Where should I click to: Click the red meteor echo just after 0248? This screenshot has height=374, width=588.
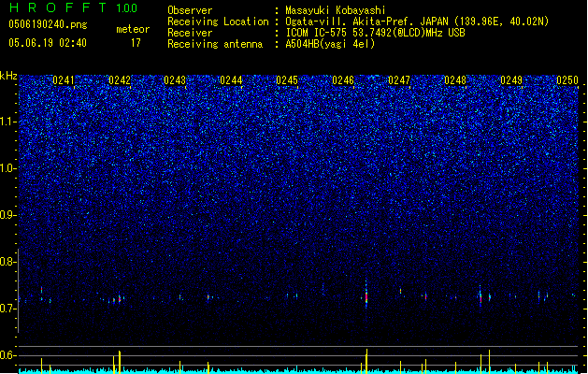[x=480, y=296]
